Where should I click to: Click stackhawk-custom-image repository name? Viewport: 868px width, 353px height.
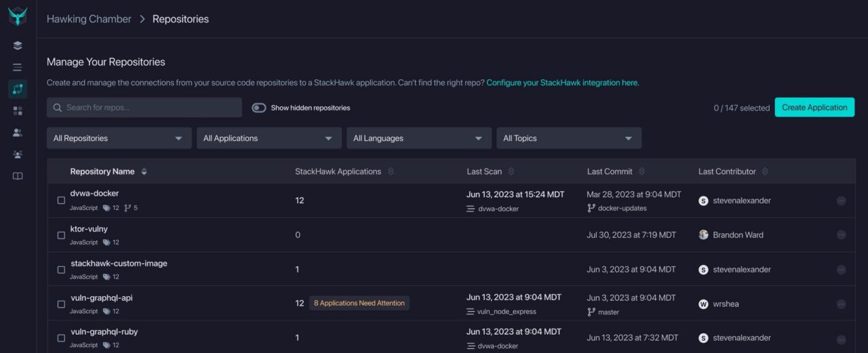119,263
